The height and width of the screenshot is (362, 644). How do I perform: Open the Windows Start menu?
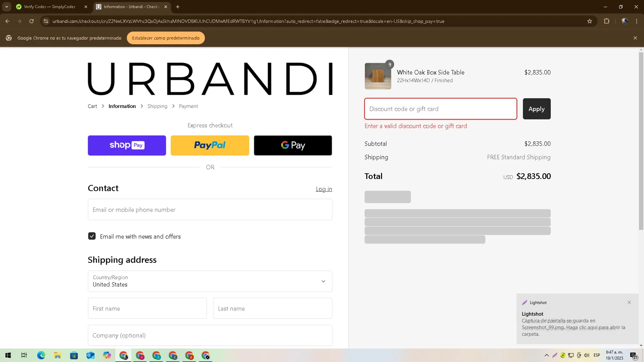pyautogui.click(x=8, y=356)
